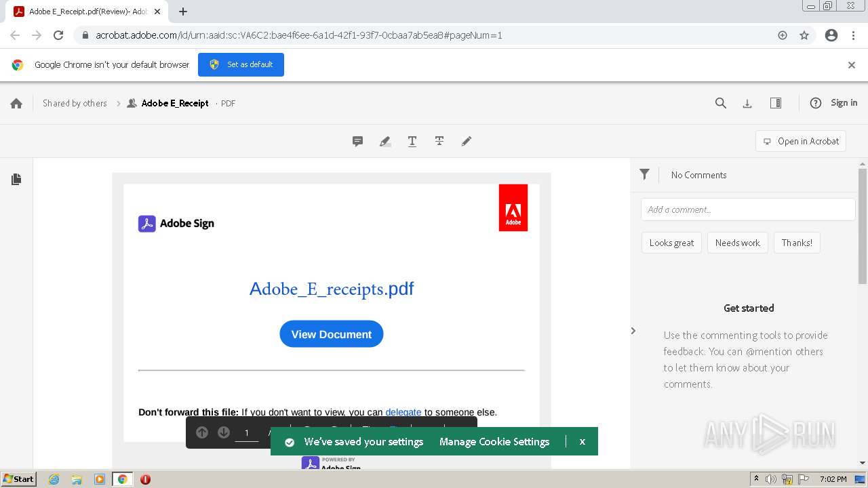
Task: Click the Sign in link
Action: [844, 103]
